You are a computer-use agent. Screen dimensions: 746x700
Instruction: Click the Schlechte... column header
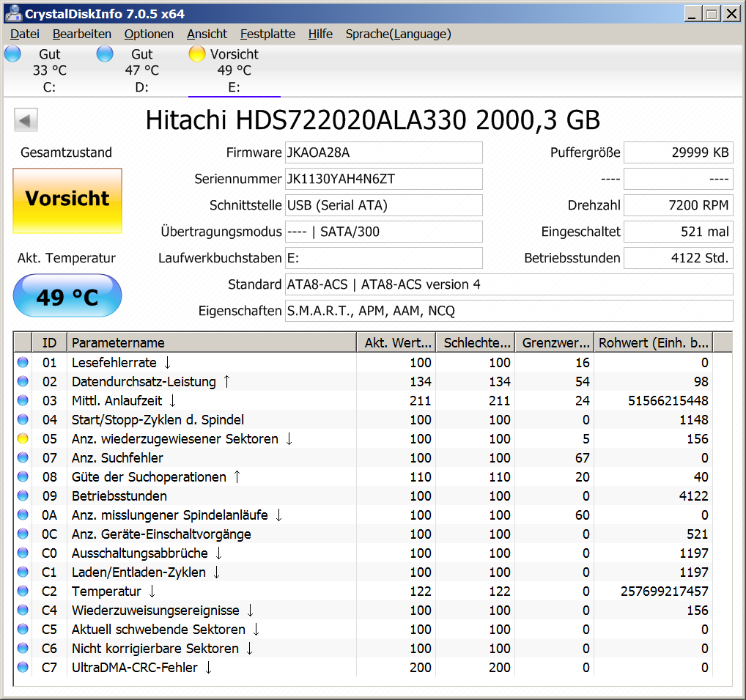(476, 342)
